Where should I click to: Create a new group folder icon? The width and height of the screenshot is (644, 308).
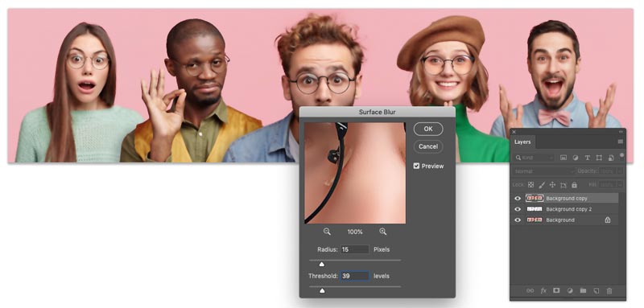[x=583, y=290]
